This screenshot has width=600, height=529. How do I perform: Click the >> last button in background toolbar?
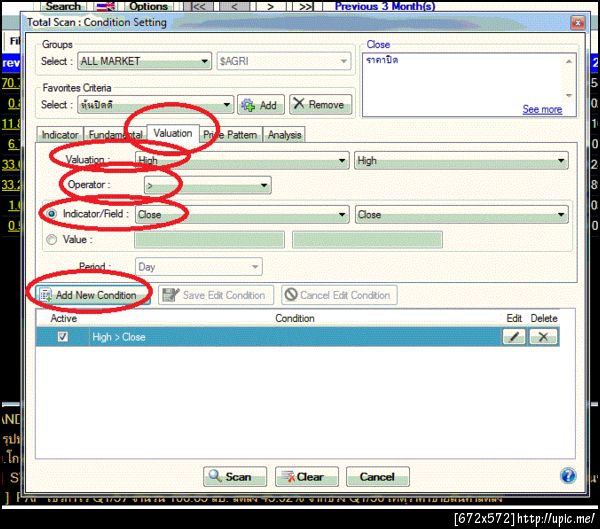click(305, 6)
